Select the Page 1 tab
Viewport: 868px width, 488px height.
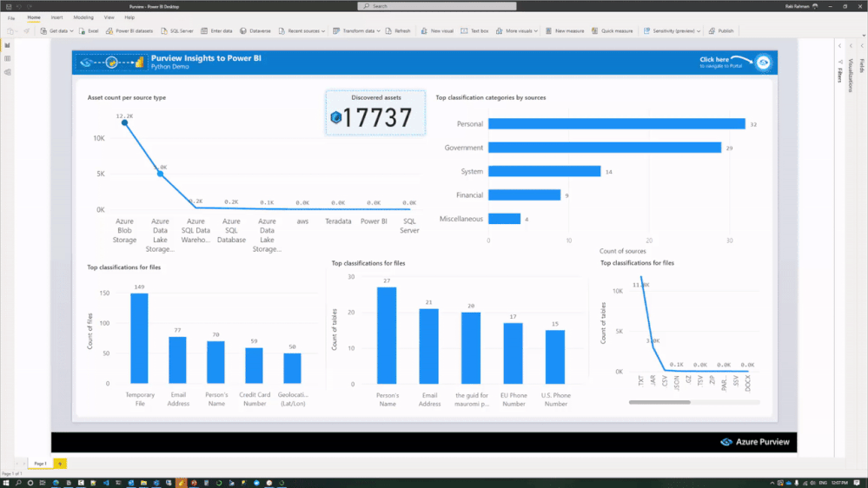41,464
